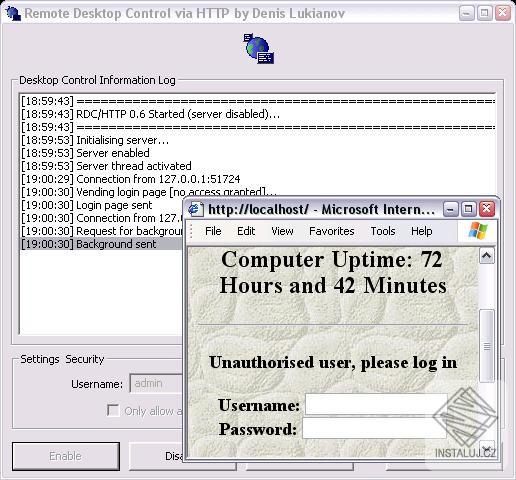Open the Tools menu in Internet Explorer
Image resolution: width=516 pixels, height=480 pixels.
(383, 231)
